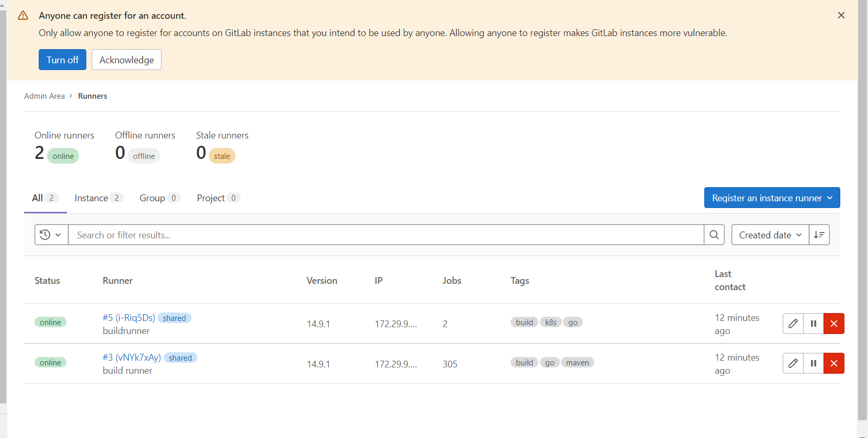868x438 pixels.
Task: Click the Version column header
Action: tap(322, 281)
